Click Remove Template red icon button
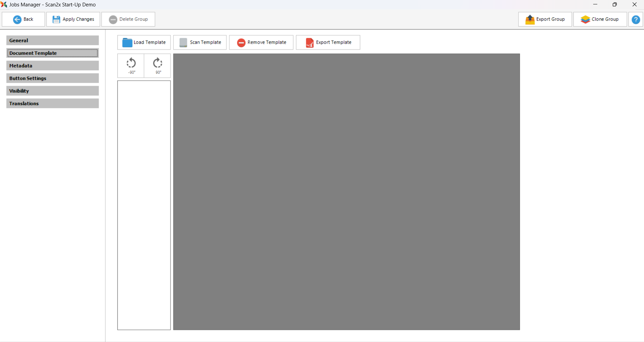The width and height of the screenshot is (644, 342). coord(261,42)
